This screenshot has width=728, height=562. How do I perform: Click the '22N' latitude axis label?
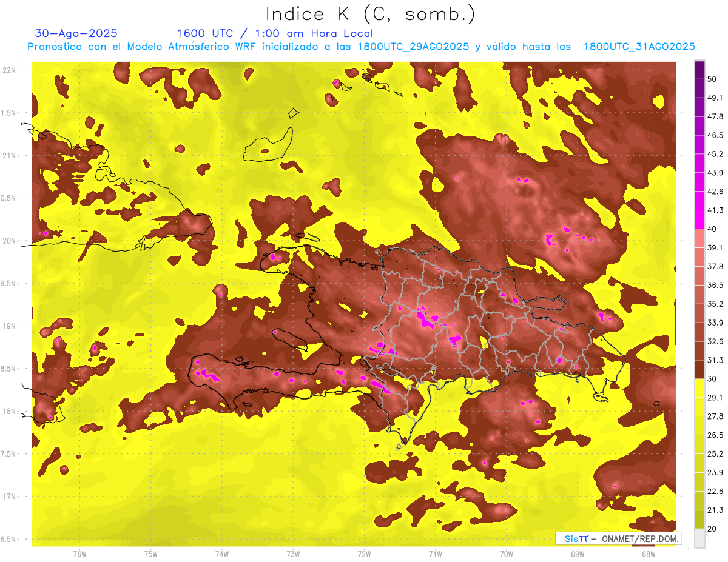click(9, 70)
